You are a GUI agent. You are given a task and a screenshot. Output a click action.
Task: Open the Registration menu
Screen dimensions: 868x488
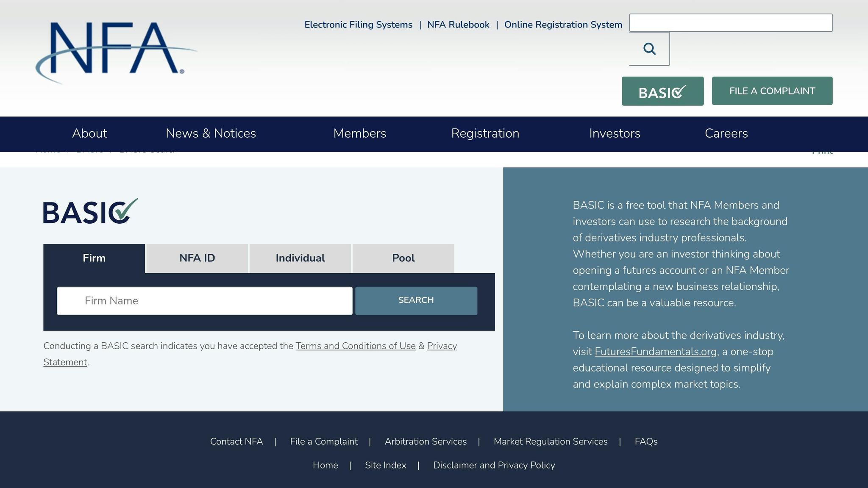(x=485, y=133)
